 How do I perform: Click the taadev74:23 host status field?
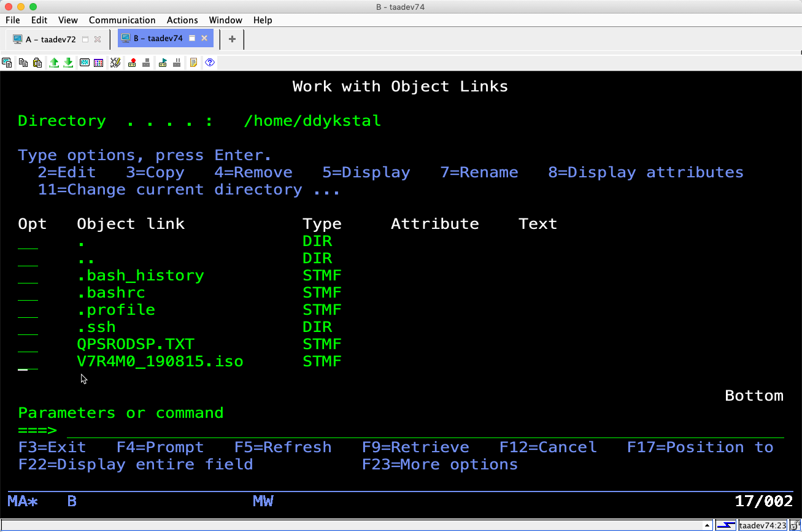(763, 525)
